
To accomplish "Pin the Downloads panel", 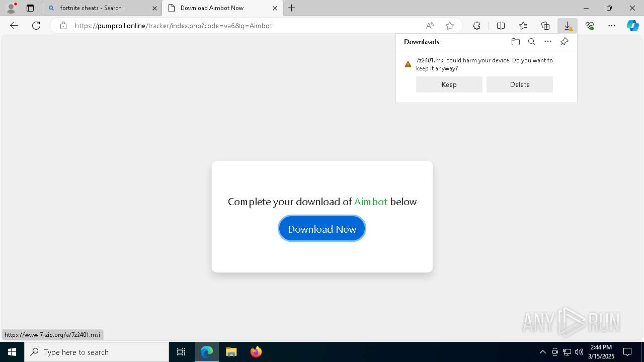I will [x=564, y=42].
